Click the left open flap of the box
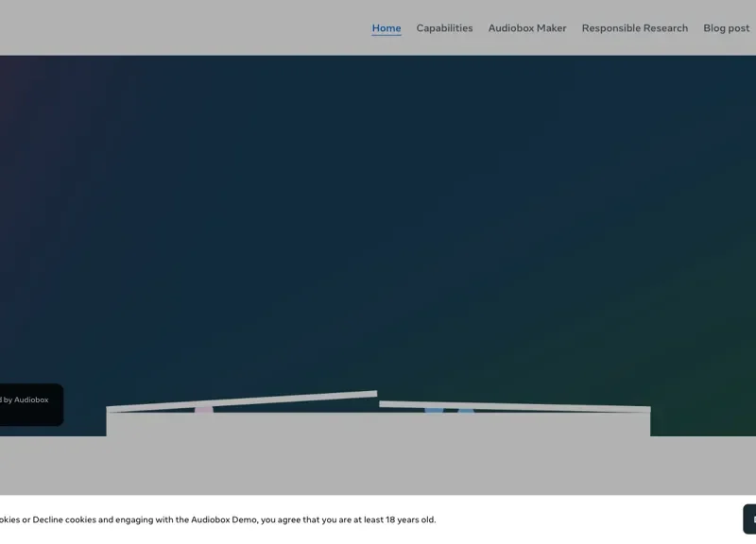The image size is (756, 544). pyautogui.click(x=243, y=400)
